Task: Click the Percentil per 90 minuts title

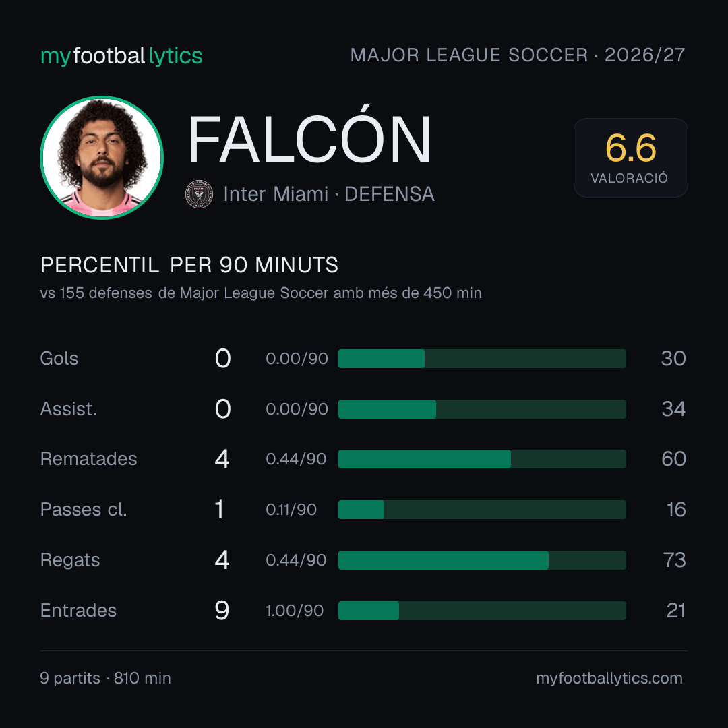Action: [189, 265]
